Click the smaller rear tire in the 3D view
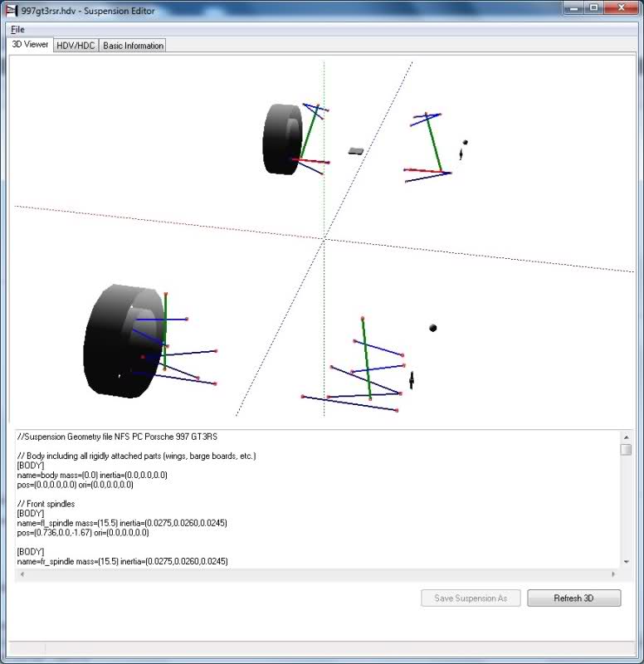Screen dimensions: 644x664 coord(282,139)
